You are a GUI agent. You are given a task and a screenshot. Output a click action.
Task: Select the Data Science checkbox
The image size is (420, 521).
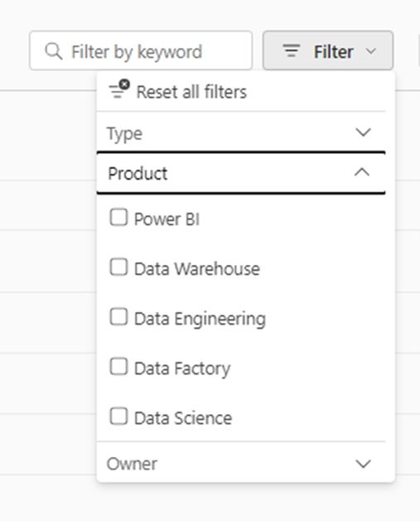click(118, 416)
